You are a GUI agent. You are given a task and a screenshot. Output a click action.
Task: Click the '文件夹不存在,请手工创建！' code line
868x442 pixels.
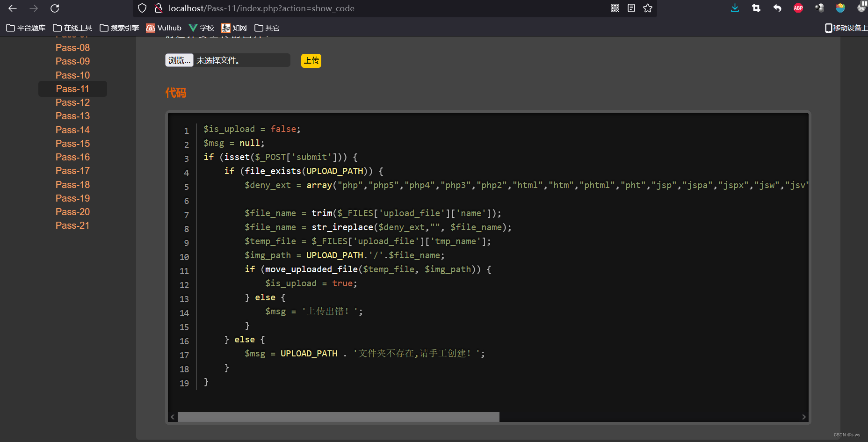pyautogui.click(x=365, y=354)
